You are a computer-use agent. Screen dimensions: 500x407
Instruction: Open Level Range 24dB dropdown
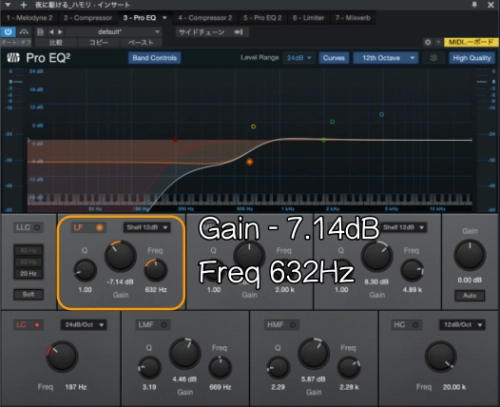point(299,58)
